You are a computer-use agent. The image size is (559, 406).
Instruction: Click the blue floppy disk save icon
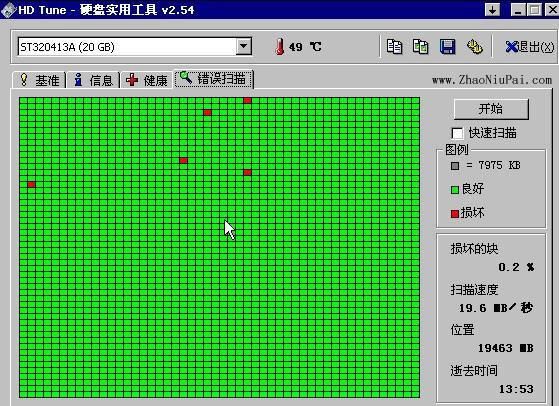pyautogui.click(x=447, y=47)
